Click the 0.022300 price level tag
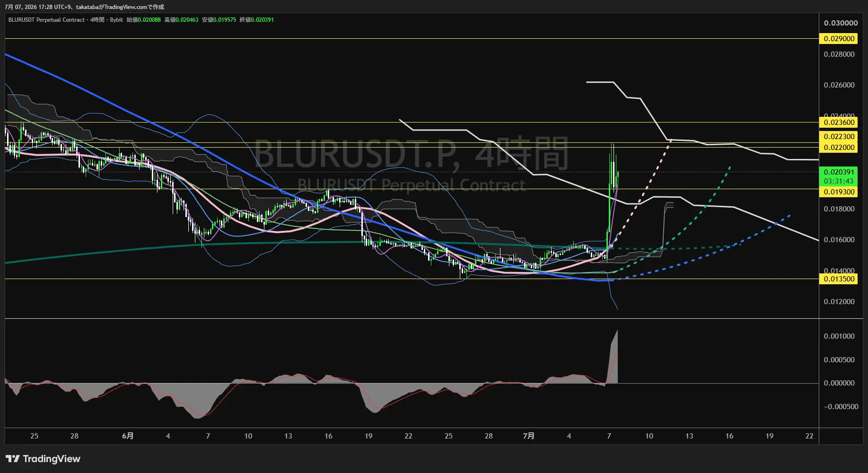 839,137
